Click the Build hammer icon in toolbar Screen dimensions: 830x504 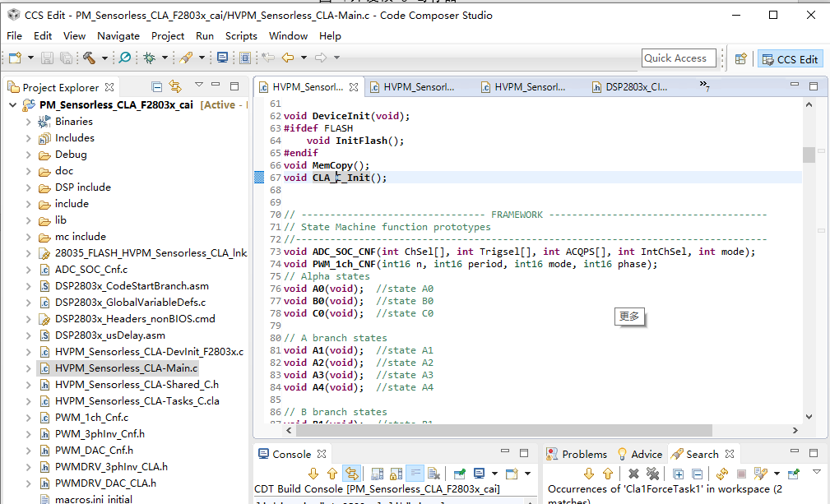click(89, 58)
